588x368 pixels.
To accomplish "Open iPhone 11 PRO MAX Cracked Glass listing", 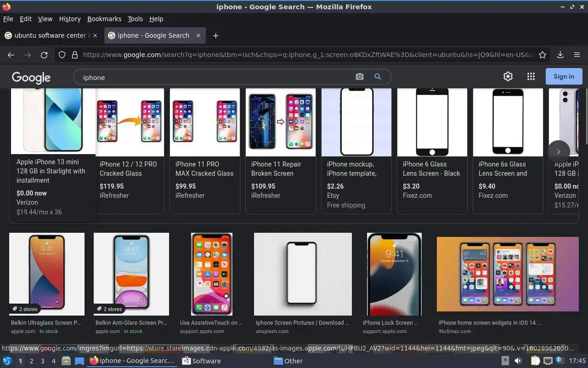I will click(x=205, y=151).
